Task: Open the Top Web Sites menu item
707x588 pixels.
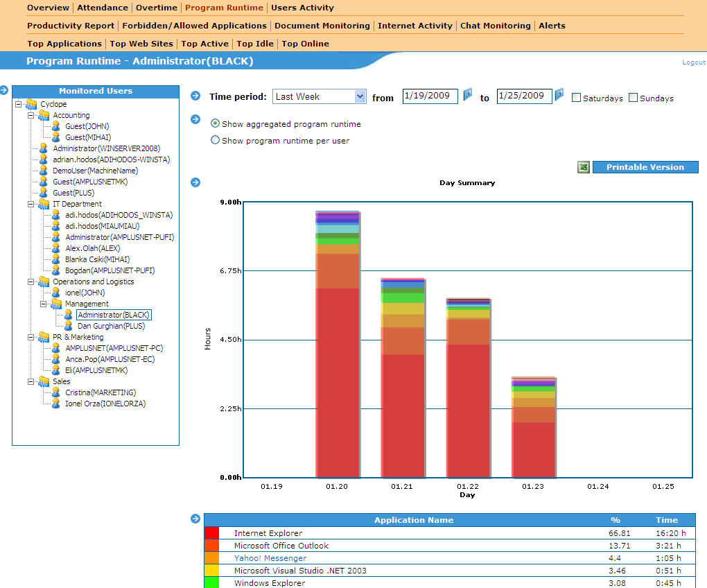Action: point(142,44)
